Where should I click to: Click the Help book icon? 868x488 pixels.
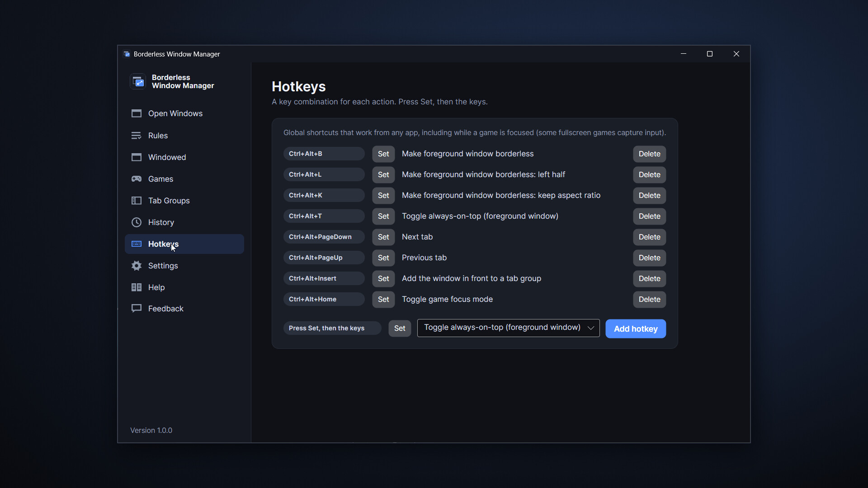coord(137,287)
